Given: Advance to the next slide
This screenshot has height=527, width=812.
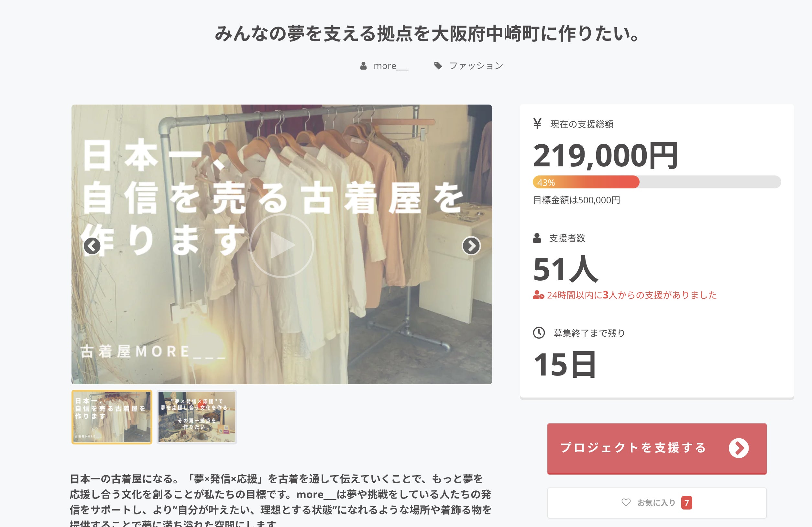Looking at the screenshot, I should tap(471, 246).
